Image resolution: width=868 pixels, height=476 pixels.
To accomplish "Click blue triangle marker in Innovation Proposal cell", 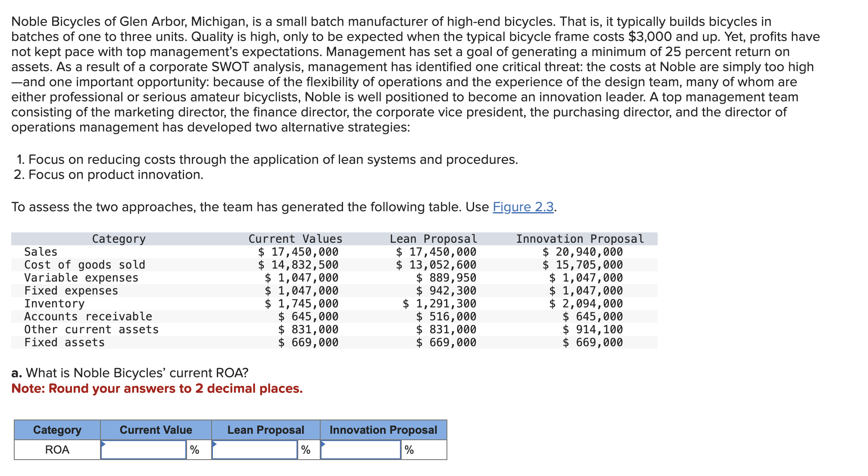I will tap(323, 444).
